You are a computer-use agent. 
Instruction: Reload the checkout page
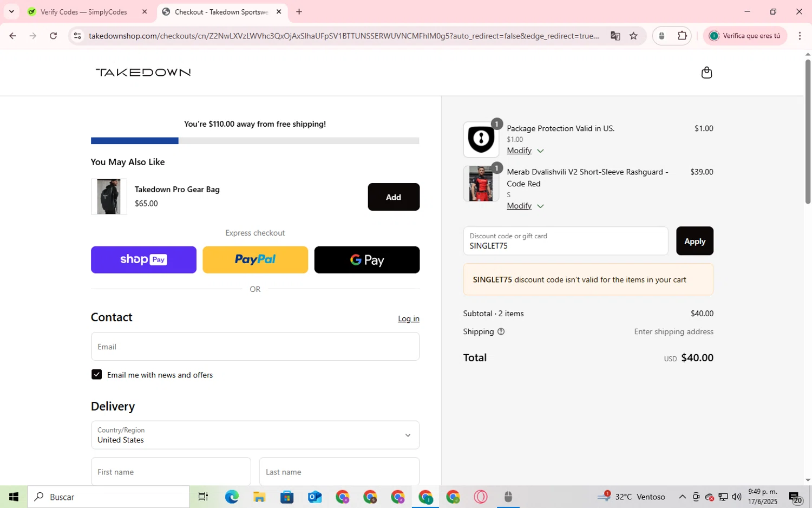click(x=53, y=36)
